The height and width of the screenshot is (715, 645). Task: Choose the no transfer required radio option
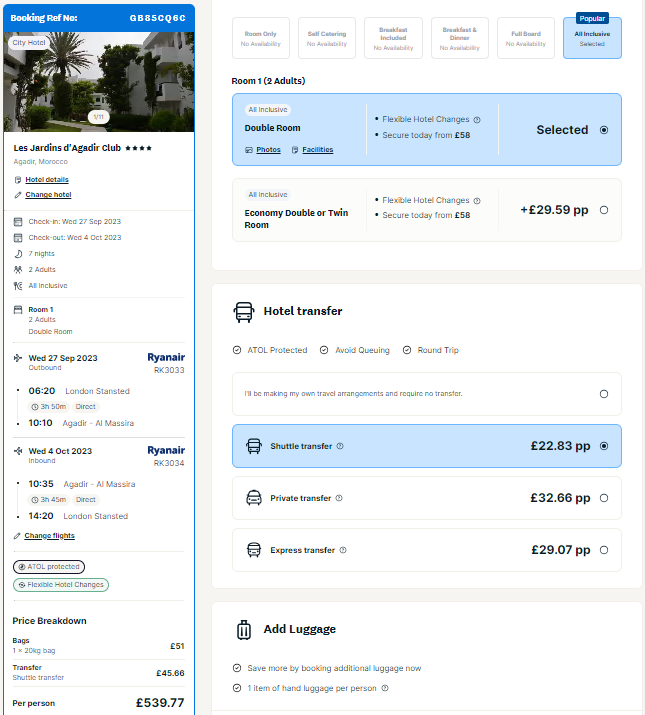click(x=604, y=394)
